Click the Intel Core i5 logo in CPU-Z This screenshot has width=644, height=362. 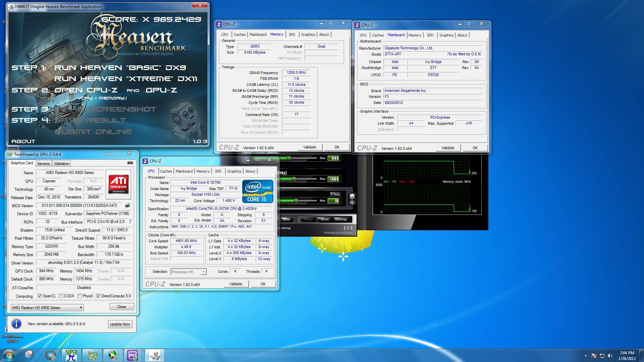[257, 191]
